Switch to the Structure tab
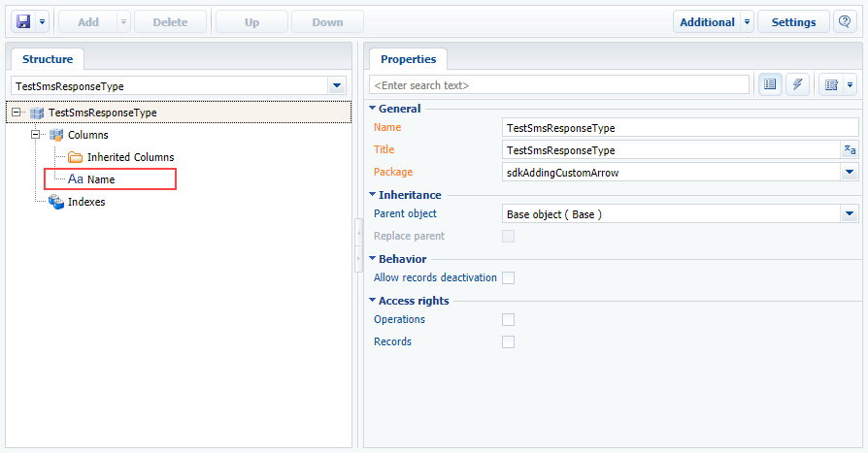 click(48, 59)
